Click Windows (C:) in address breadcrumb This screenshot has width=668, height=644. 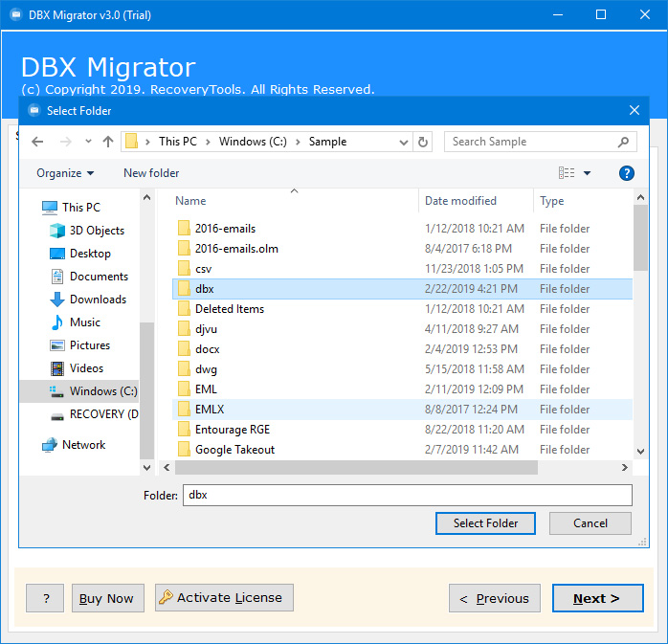coord(253,142)
